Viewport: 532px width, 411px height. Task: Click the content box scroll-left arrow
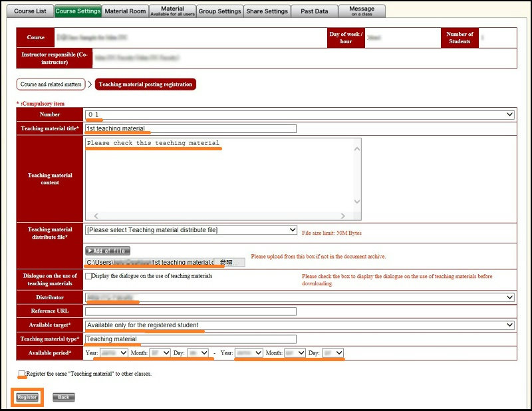pos(94,215)
